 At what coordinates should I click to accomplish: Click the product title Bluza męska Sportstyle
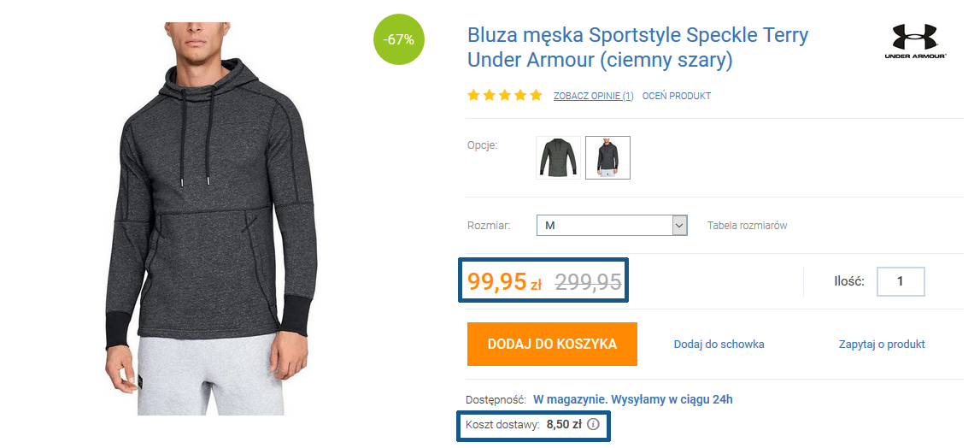click(637, 48)
